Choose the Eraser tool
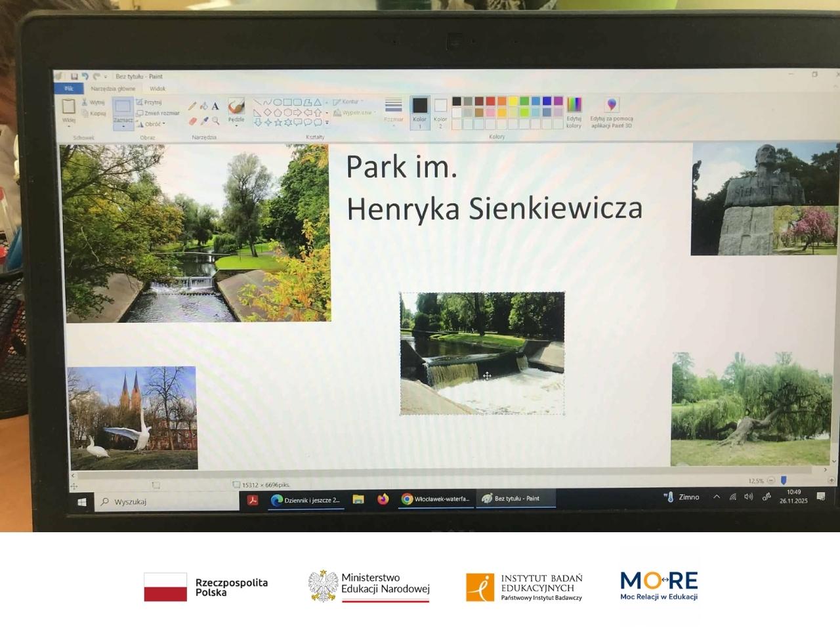The image size is (840, 630). pyautogui.click(x=192, y=121)
